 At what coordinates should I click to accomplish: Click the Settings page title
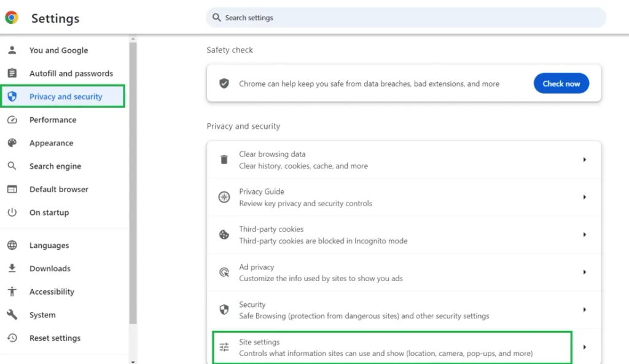55,18
